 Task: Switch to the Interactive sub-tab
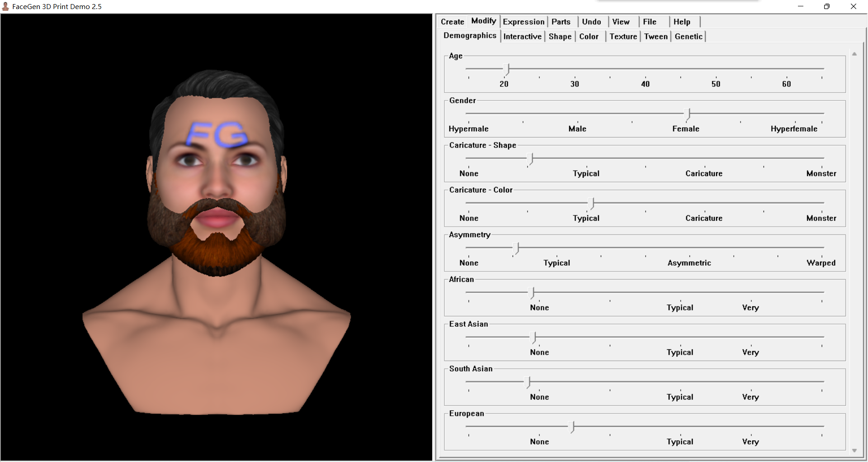(522, 37)
